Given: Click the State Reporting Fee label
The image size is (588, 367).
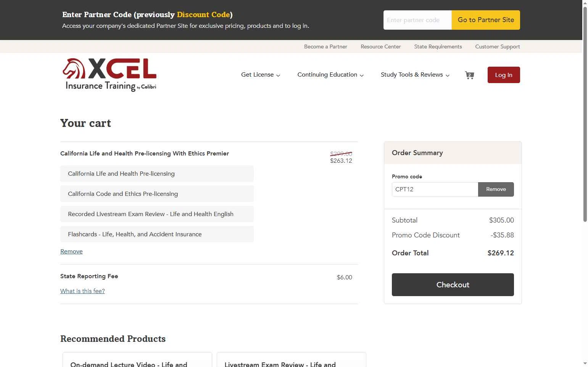Looking at the screenshot, I should tap(89, 276).
